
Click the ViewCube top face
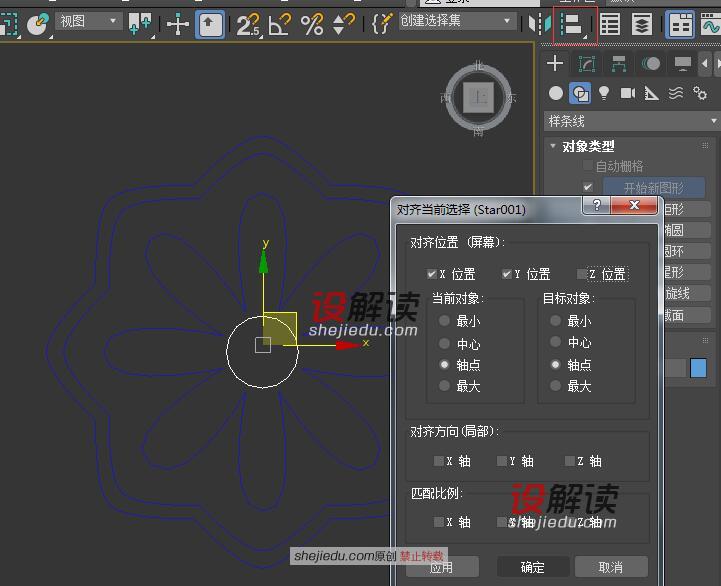[478, 97]
